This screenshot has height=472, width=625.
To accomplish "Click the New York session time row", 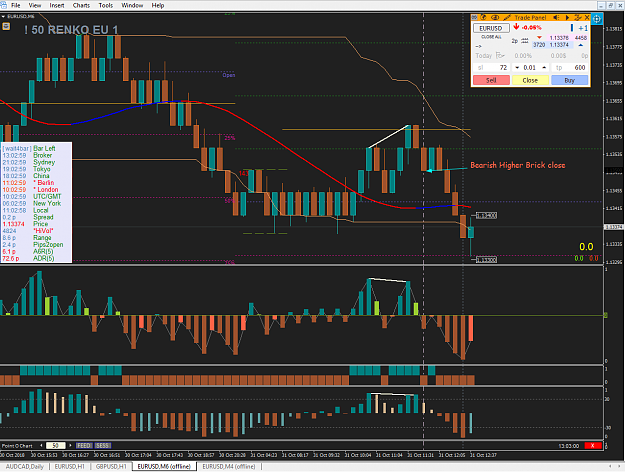I will pyautogui.click(x=32, y=203).
